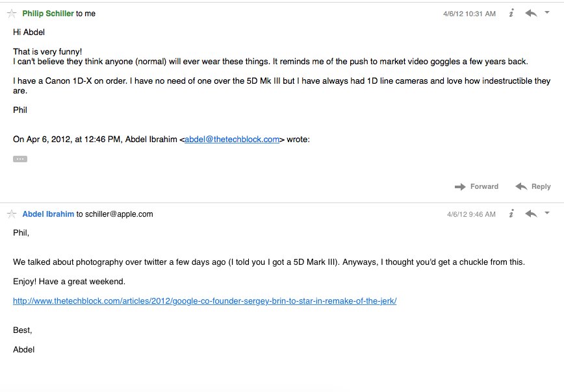Open more options dropdown on Philip Schiller's email

click(x=547, y=12)
